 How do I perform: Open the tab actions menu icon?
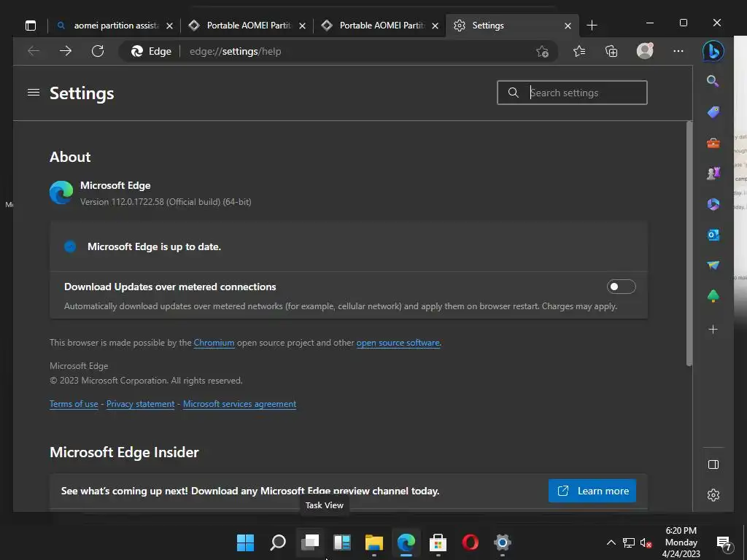pyautogui.click(x=31, y=26)
